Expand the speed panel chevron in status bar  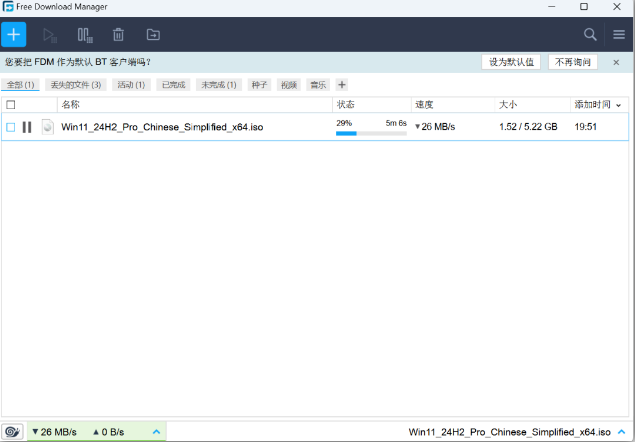[156, 432]
